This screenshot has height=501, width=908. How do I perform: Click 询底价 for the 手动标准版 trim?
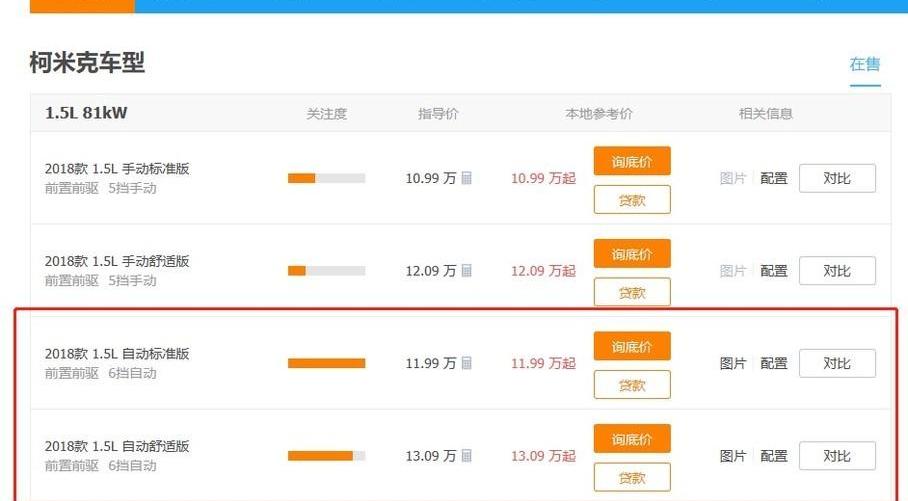coord(632,161)
